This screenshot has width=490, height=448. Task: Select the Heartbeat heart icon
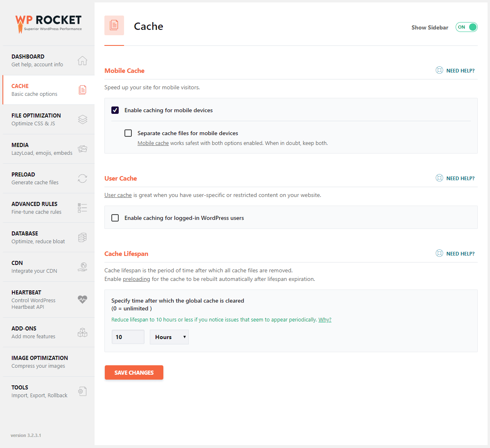coord(83,299)
